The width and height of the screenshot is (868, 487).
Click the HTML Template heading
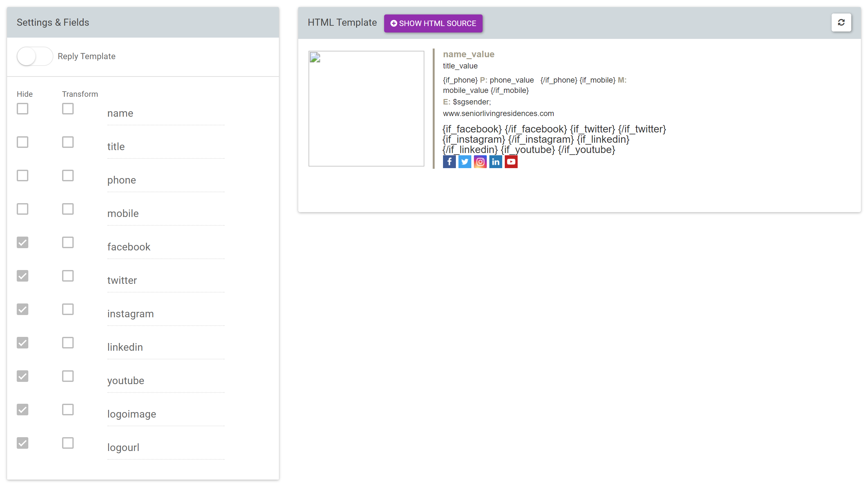pyautogui.click(x=342, y=23)
